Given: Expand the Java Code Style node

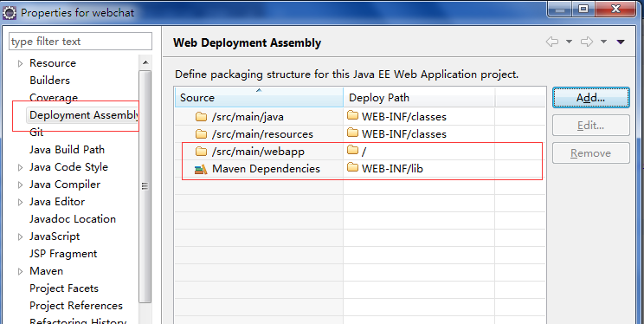Looking at the screenshot, I should [20, 168].
